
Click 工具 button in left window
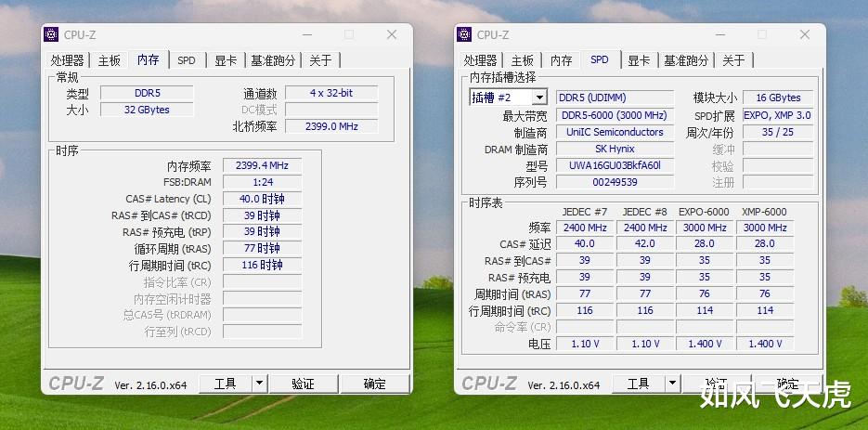pyautogui.click(x=225, y=384)
